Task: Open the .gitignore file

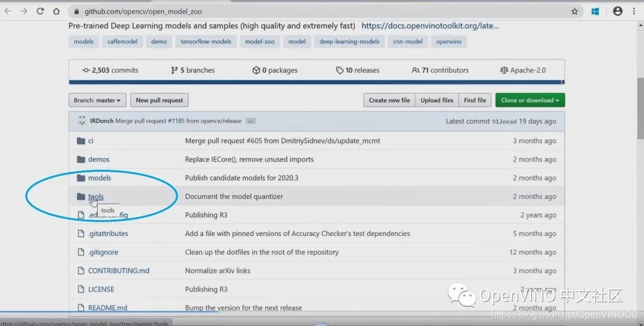Action: pyautogui.click(x=103, y=252)
